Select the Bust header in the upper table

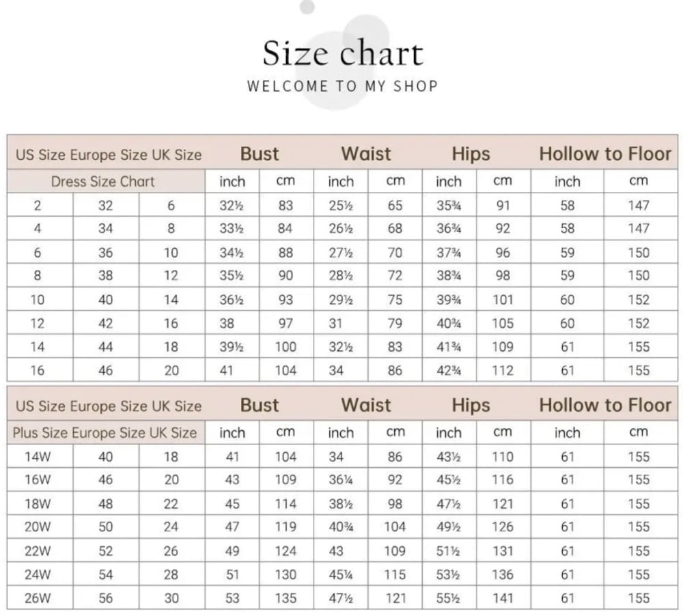[260, 154]
